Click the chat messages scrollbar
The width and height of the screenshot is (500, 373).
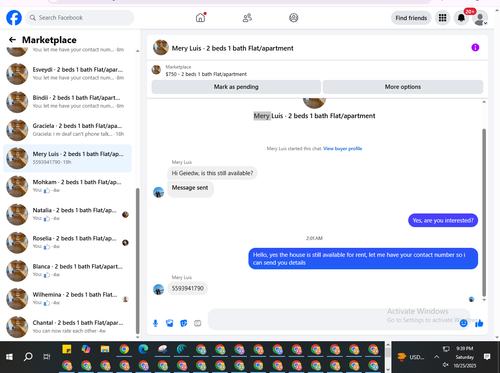(x=484, y=212)
